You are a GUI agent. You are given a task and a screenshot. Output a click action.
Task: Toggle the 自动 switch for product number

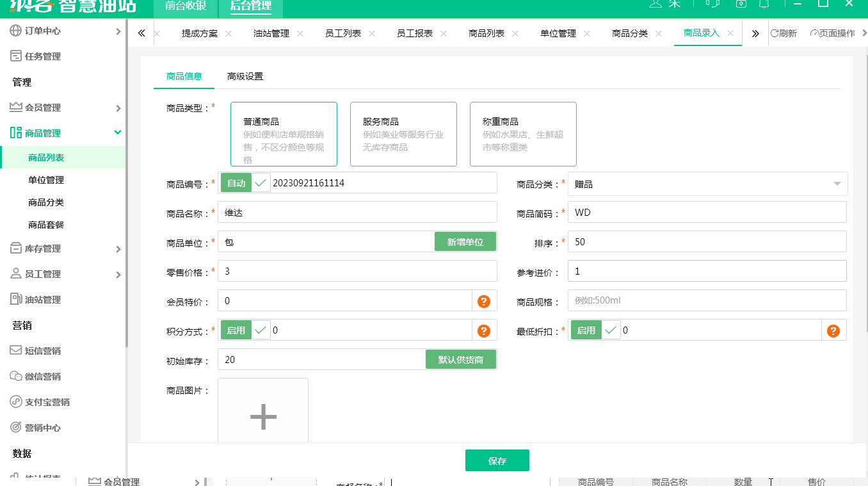coord(236,182)
